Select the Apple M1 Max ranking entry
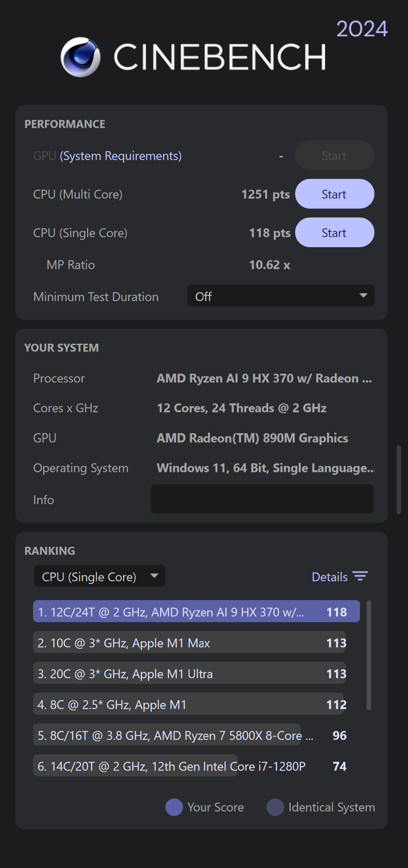Viewport: 408px width, 868px height. (190, 642)
